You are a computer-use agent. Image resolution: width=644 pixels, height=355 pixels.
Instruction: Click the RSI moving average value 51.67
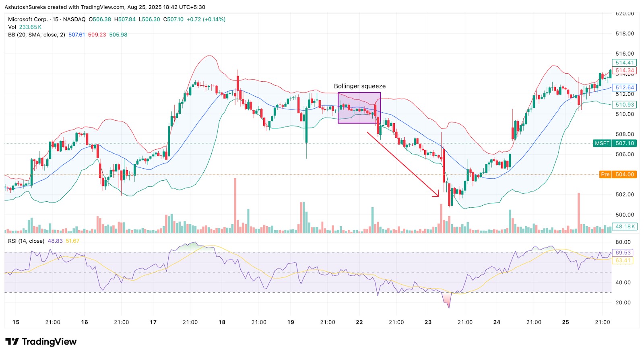[72, 241]
